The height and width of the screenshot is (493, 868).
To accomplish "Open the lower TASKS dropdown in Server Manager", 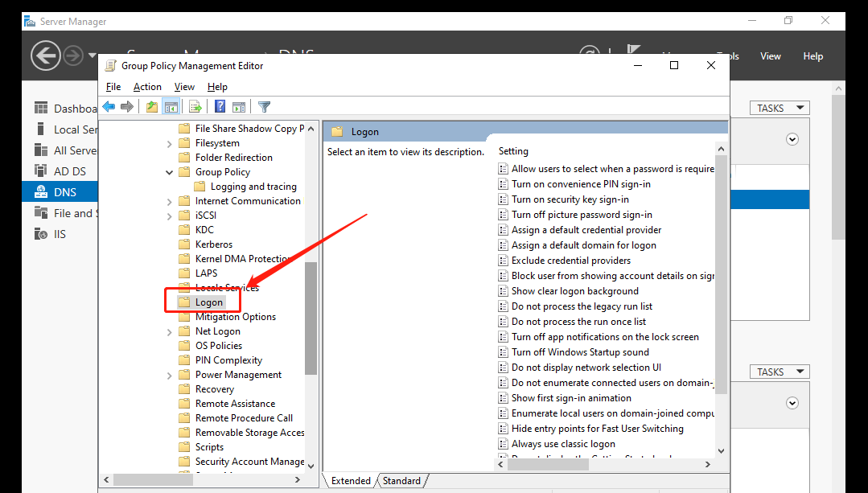I will click(x=780, y=372).
